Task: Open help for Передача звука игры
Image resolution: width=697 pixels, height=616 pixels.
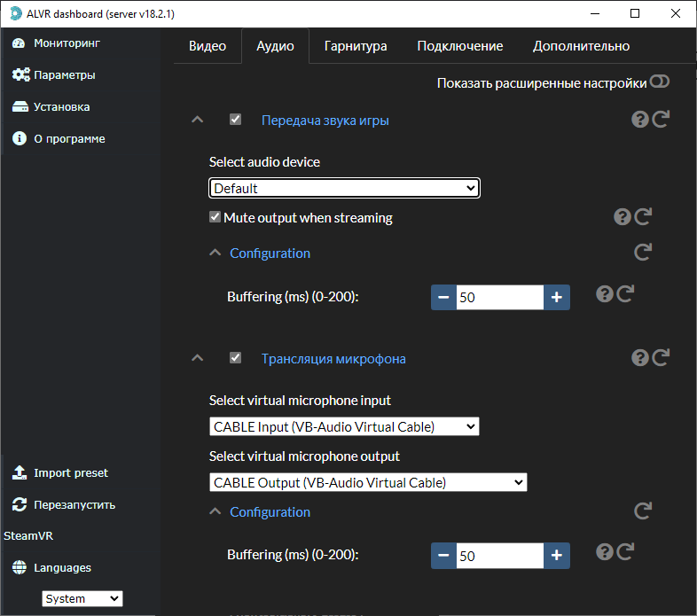Action: pos(639,120)
